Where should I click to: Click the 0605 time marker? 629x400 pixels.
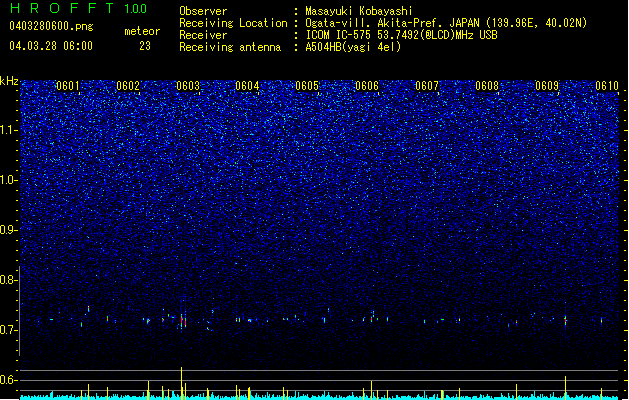pos(307,86)
